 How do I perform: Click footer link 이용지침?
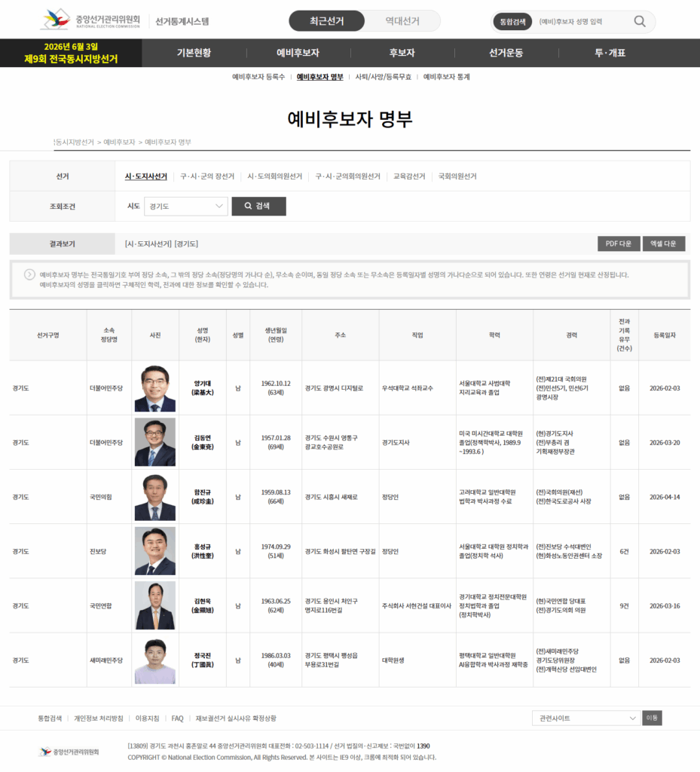[147, 718]
